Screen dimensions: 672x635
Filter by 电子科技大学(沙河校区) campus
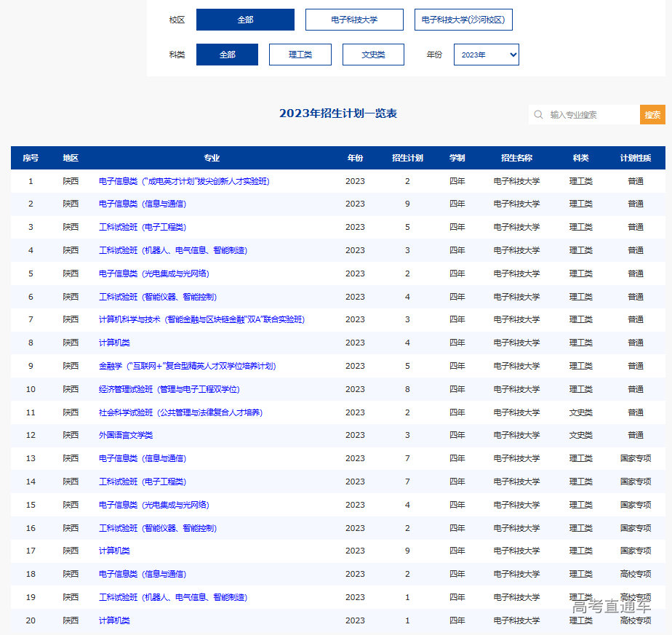pos(463,20)
